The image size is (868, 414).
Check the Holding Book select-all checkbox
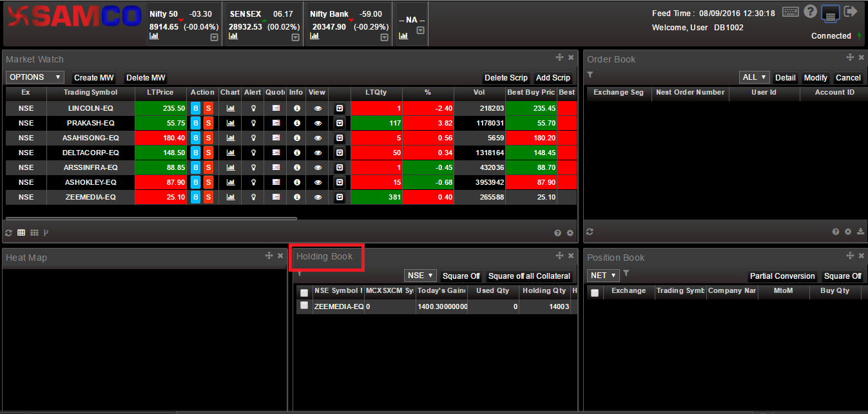click(304, 292)
